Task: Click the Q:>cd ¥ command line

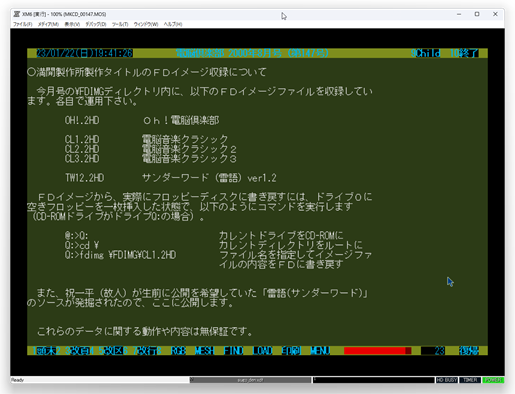Action: 82,245
